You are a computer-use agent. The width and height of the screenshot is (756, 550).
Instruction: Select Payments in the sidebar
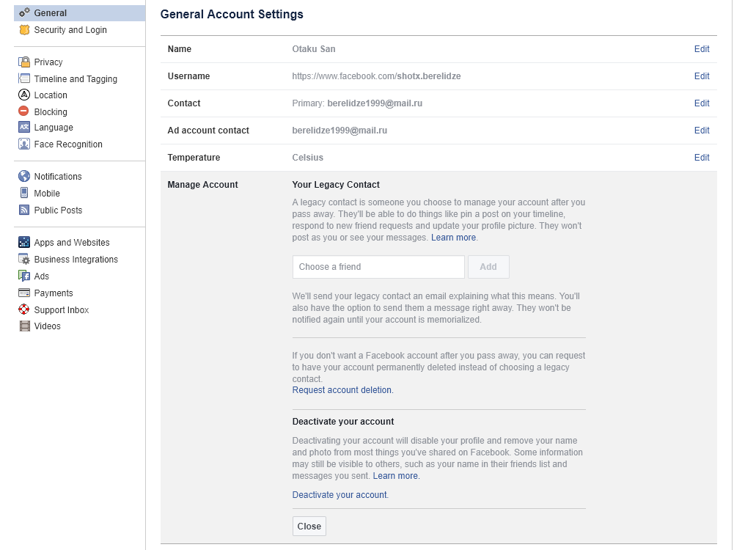pos(54,293)
